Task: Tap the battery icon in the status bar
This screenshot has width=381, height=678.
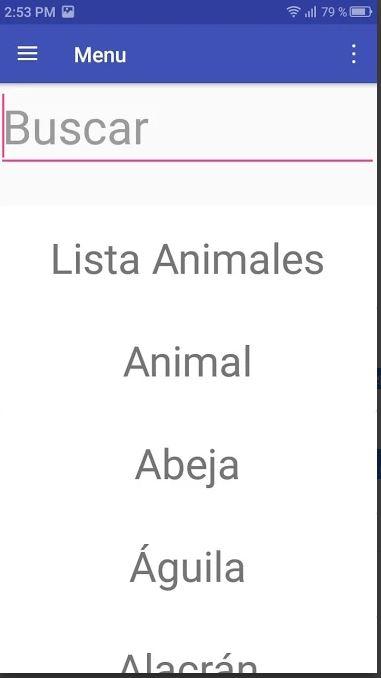Action: [361, 12]
